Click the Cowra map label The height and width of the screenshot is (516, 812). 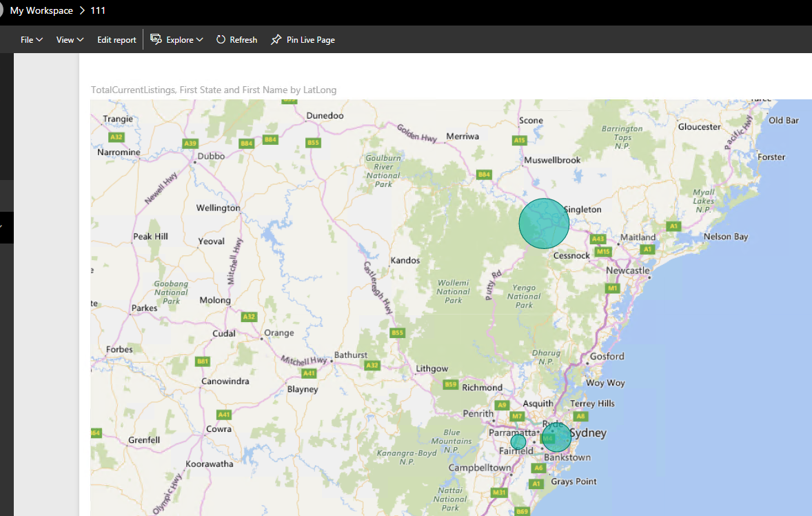[219, 429]
